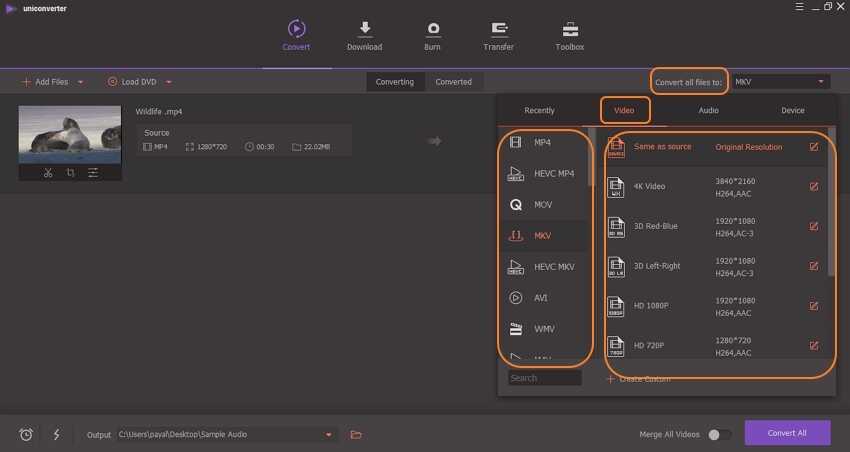Viewport: 850px width, 452px height.
Task: Edit the 4K Video preset
Action: coord(813,186)
